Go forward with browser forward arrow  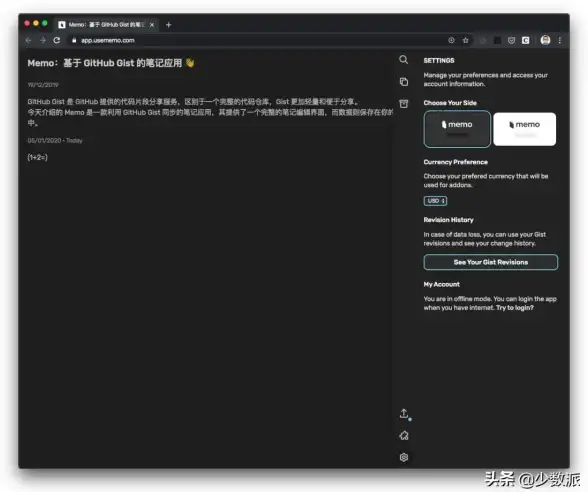(x=42, y=40)
